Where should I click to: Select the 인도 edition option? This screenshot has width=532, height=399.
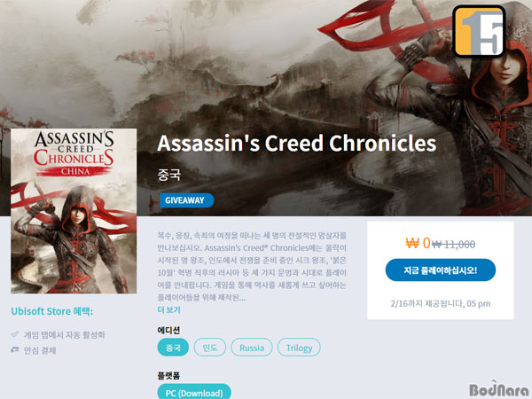(x=209, y=348)
